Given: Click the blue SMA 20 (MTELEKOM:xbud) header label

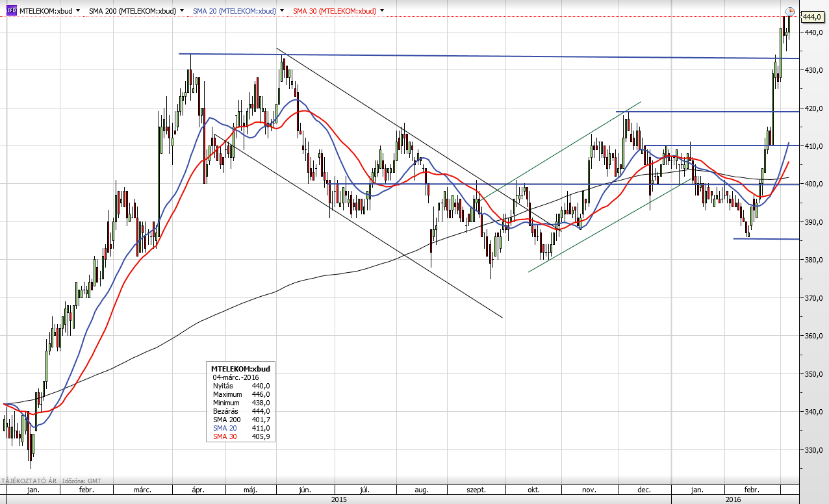Looking at the screenshot, I should 234,11.
